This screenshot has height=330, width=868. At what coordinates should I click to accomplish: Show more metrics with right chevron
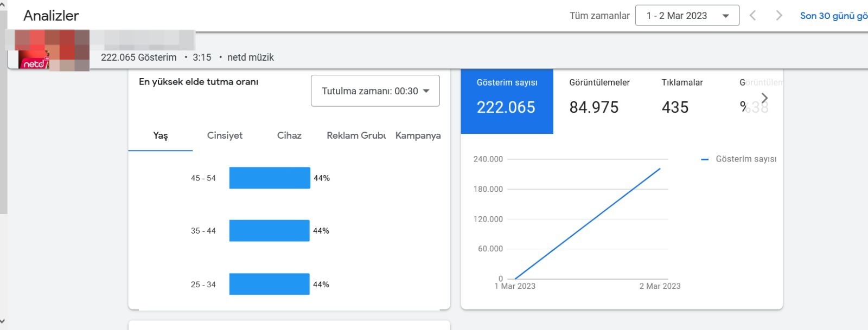[x=764, y=98]
